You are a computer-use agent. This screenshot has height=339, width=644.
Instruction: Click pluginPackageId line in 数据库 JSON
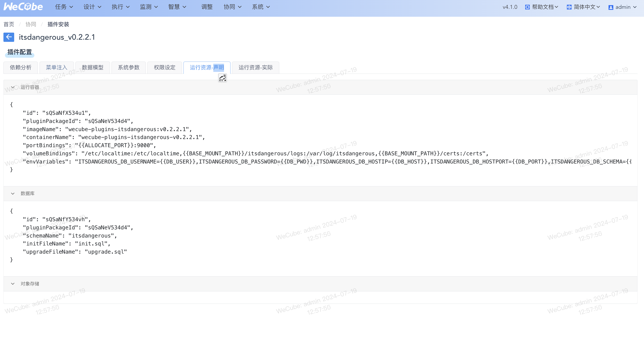tap(78, 227)
